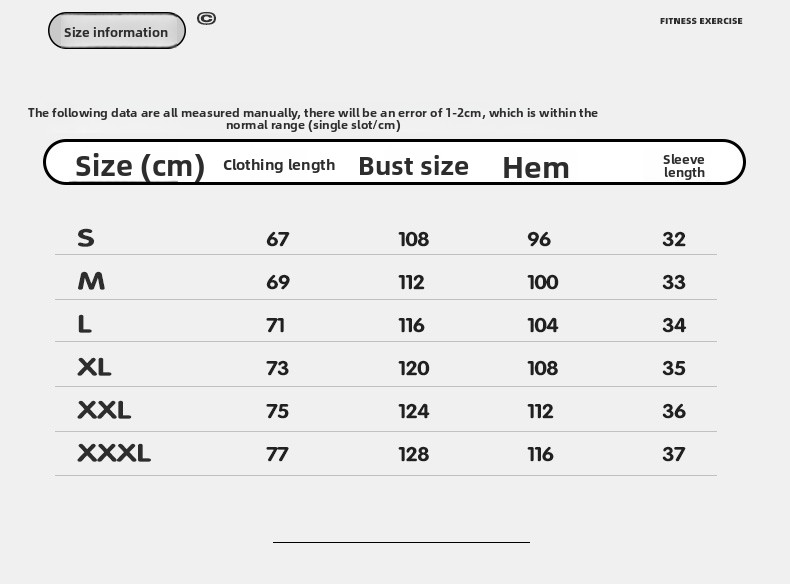Select the Size (cm) column header
Screen dimensions: 790x584
(140, 166)
